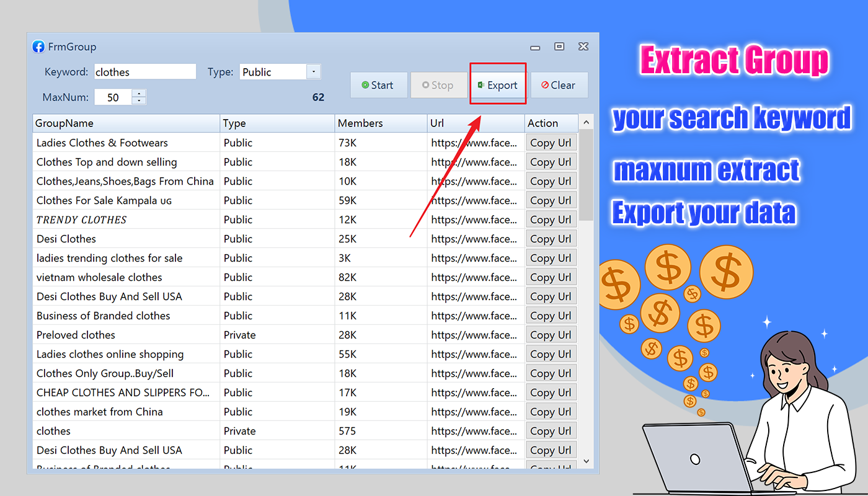Copy the URL for Ladies Clothes & Footwears
The image size is (868, 496).
(551, 142)
